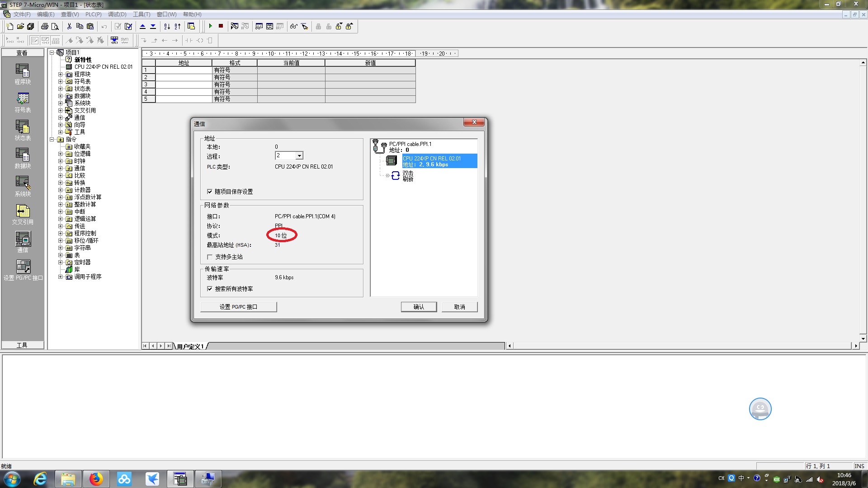Expand the 定时器 instruction node
868x488 pixels.
[60, 262]
